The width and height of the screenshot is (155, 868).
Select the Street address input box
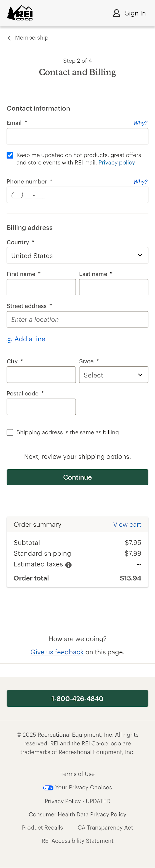pos(77,319)
